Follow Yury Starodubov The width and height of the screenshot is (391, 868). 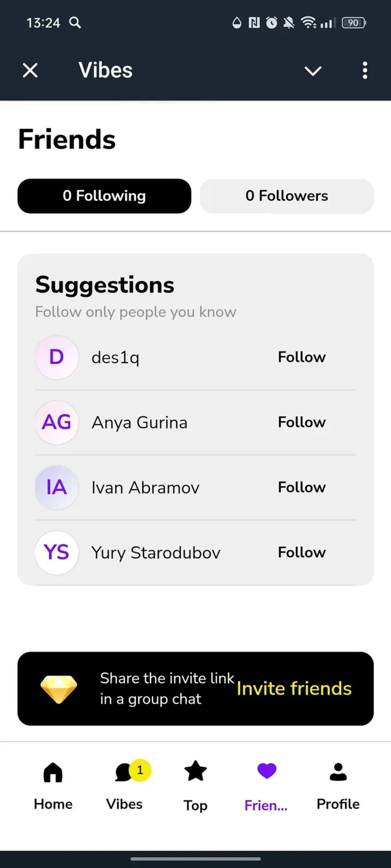click(301, 552)
